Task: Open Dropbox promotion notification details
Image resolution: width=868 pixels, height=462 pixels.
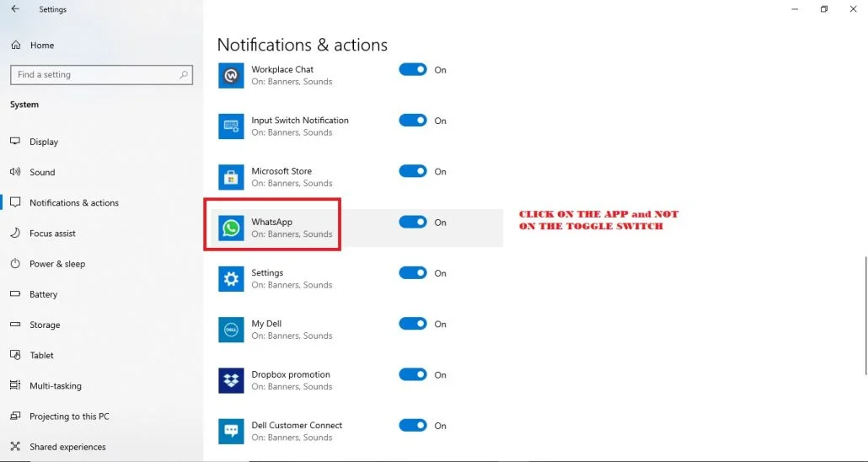Action: click(x=291, y=374)
